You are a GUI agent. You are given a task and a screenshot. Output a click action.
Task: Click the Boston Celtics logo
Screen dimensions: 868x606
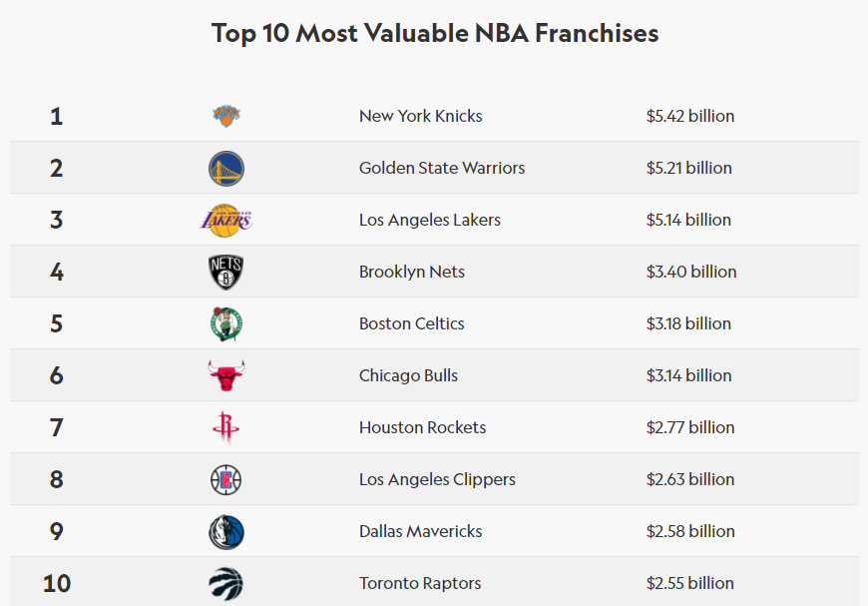pyautogui.click(x=226, y=323)
